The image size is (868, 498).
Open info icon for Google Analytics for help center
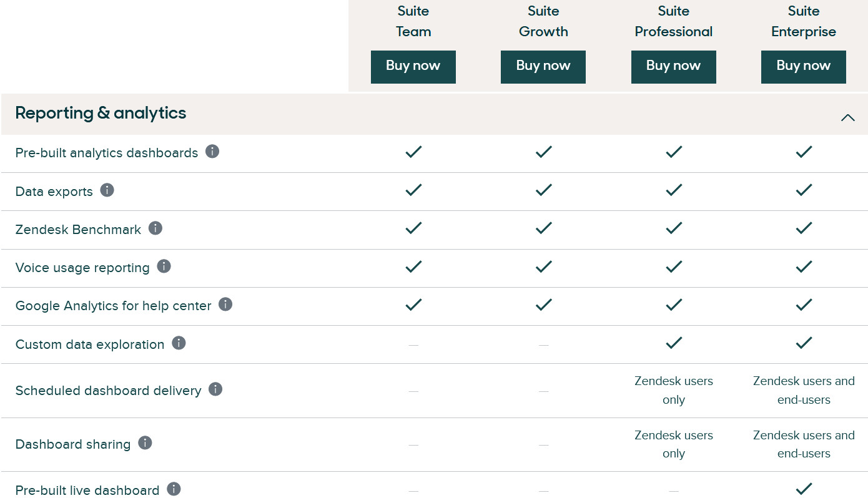click(225, 305)
